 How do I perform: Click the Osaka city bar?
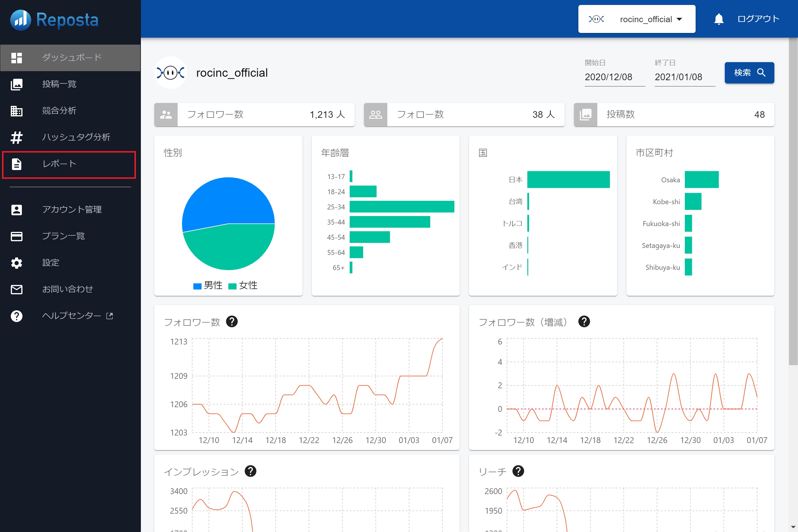[702, 179]
